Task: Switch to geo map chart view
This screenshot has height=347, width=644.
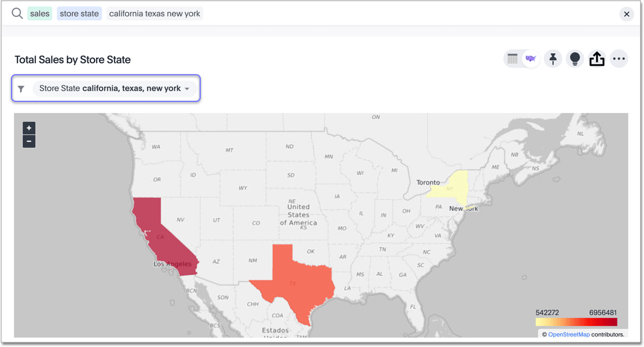Action: pyautogui.click(x=530, y=59)
